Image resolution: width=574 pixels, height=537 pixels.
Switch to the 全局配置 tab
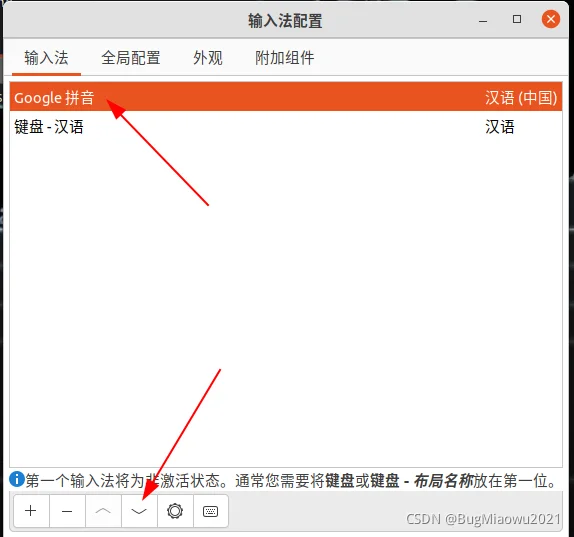[131, 58]
